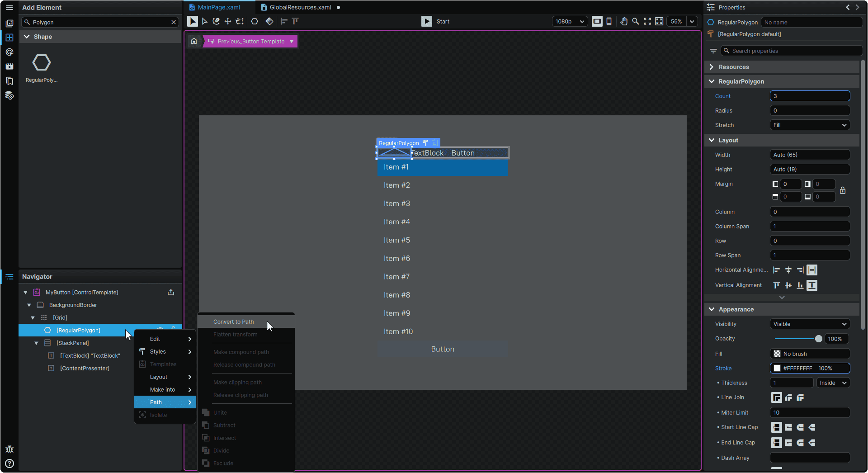Set horizontal alignment to Stretch
This screenshot has width=868, height=473.
click(x=812, y=270)
